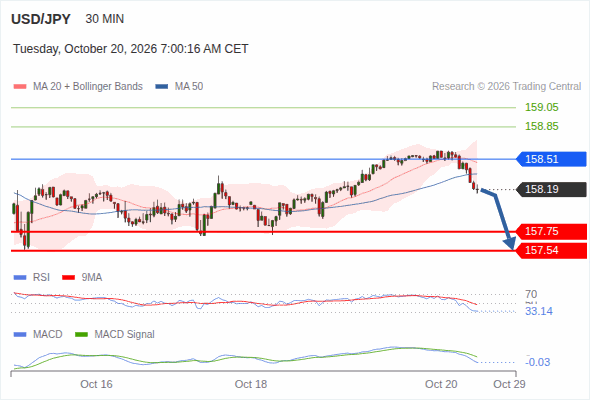Click the MA 20 + Bollinger Bands legend label
This screenshot has height=400, width=590.
pos(88,87)
